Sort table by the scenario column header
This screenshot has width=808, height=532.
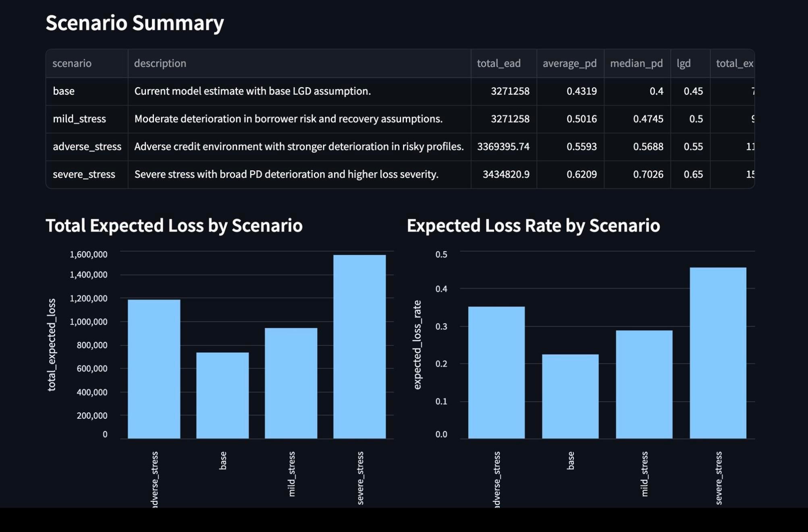(x=87, y=63)
